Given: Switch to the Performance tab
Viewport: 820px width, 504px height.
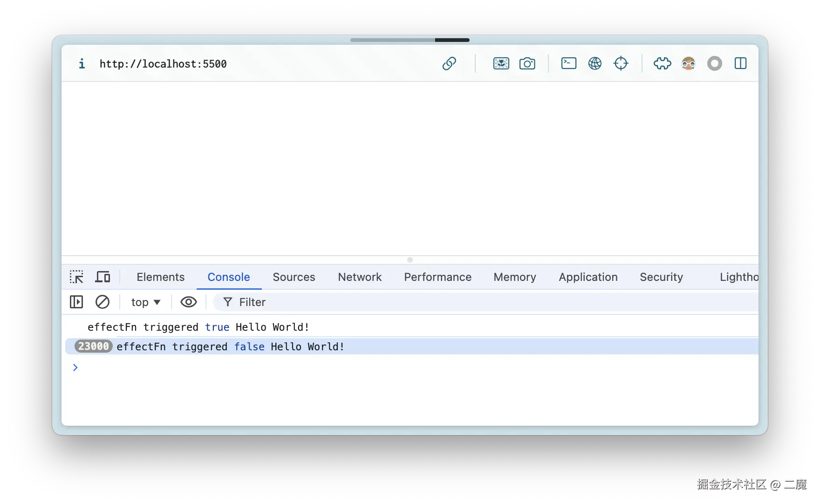Looking at the screenshot, I should (438, 277).
